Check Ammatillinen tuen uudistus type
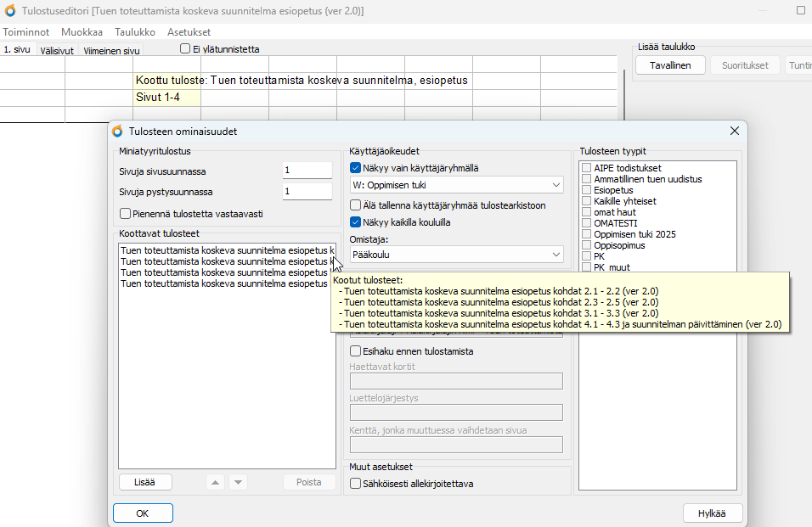 click(586, 179)
